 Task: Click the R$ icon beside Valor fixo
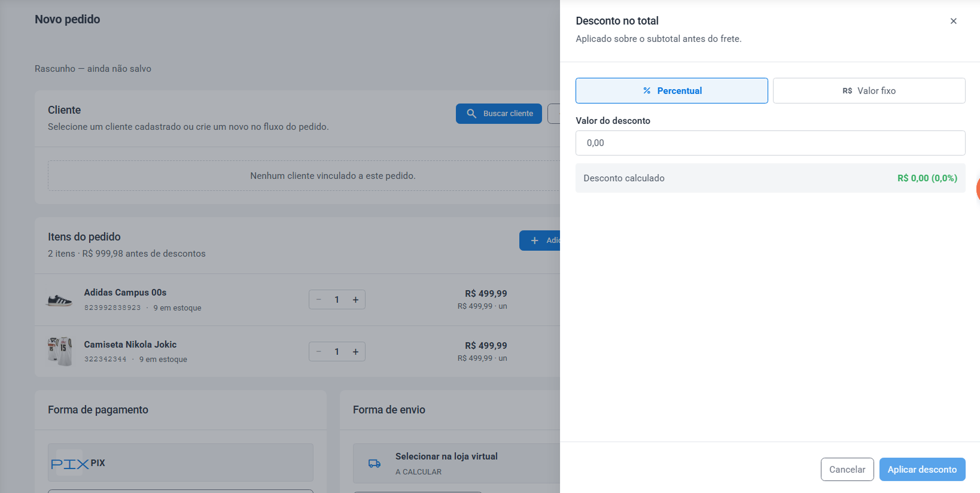(847, 91)
